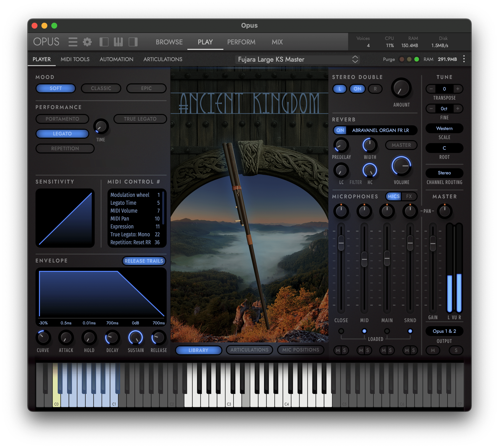This screenshot has height=448, width=499.
Task: Decrease transpose with the minus button
Action: click(x=431, y=89)
